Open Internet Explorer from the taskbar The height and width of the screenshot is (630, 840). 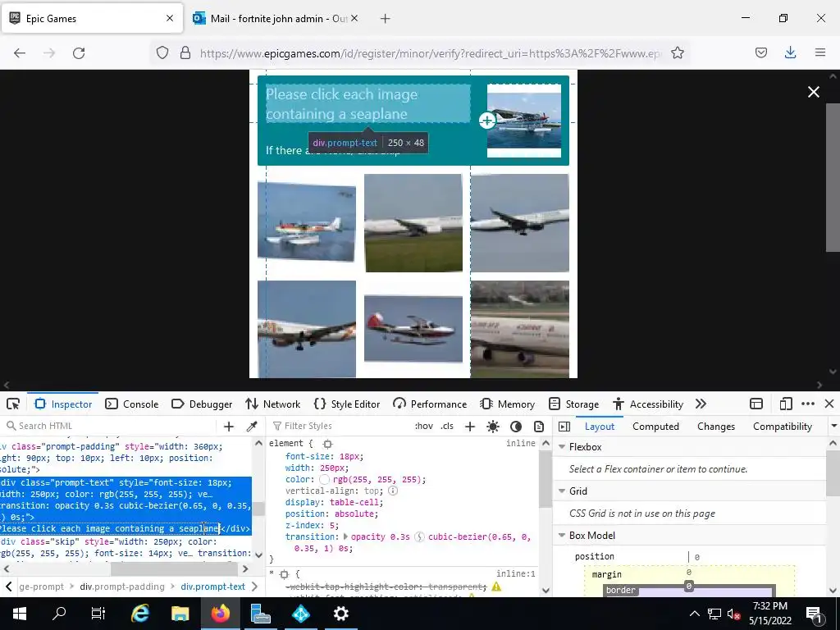pos(139,614)
